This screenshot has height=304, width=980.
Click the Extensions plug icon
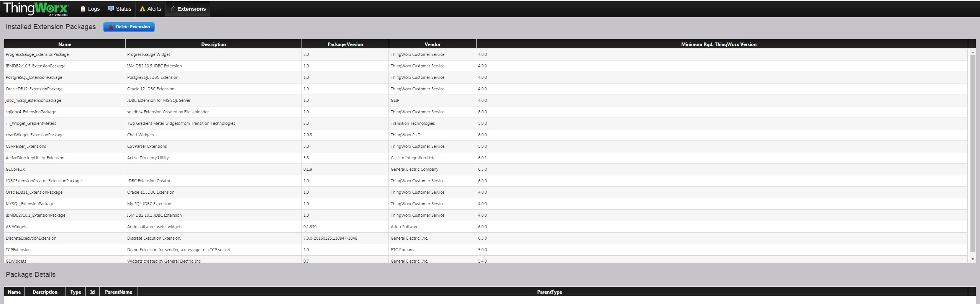pyautogui.click(x=173, y=9)
